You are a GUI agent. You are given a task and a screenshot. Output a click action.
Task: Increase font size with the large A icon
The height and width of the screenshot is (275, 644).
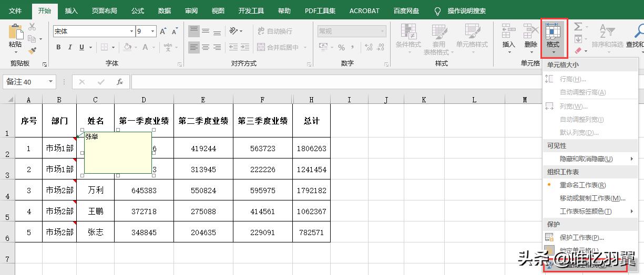[163, 31]
